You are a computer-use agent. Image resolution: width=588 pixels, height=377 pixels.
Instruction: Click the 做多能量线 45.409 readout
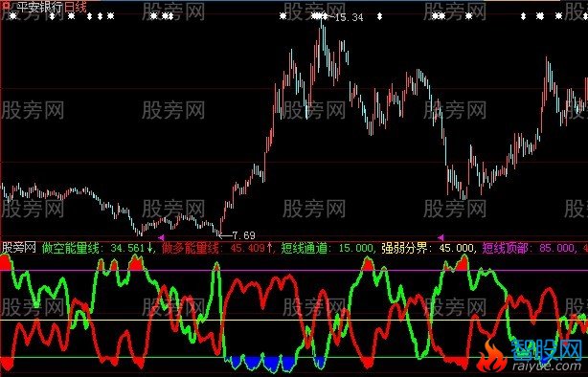pyautogui.click(x=216, y=248)
